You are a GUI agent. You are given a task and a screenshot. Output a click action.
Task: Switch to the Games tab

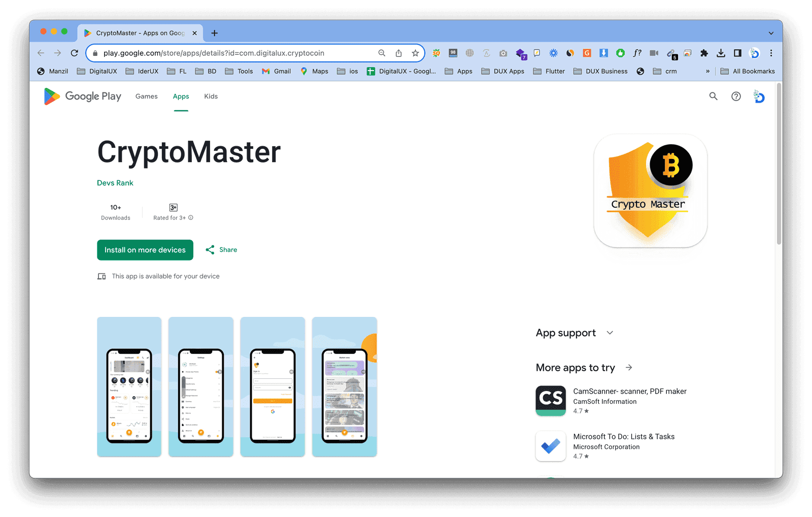pyautogui.click(x=146, y=96)
